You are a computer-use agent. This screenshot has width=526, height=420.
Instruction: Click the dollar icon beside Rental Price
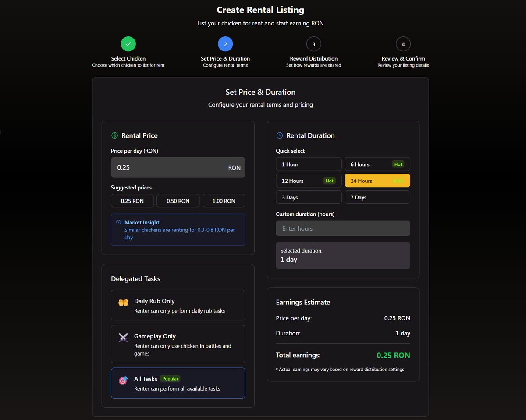click(115, 135)
